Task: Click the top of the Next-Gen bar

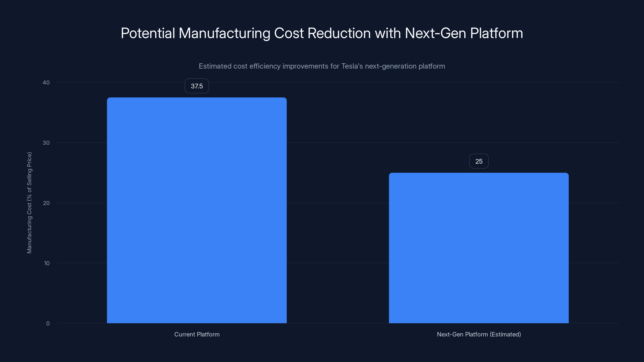Action: (479, 174)
